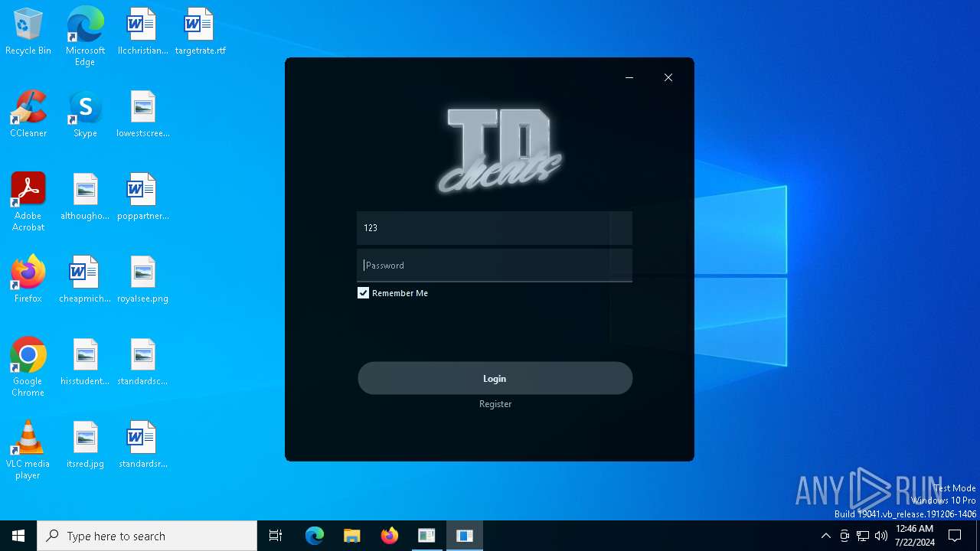Image resolution: width=980 pixels, height=551 pixels.
Task: Open Google Chrome desktop shortcut
Action: [x=28, y=367]
